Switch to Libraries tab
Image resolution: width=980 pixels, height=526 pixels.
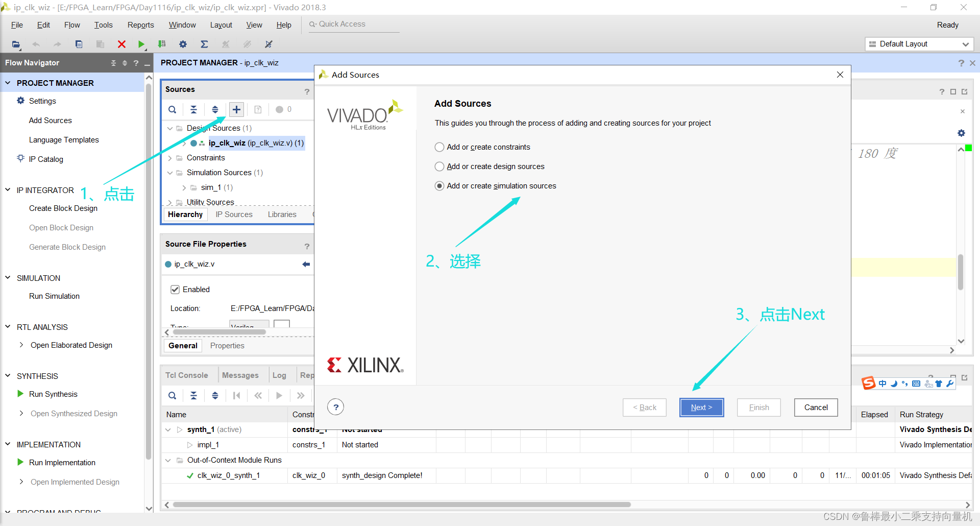282,214
